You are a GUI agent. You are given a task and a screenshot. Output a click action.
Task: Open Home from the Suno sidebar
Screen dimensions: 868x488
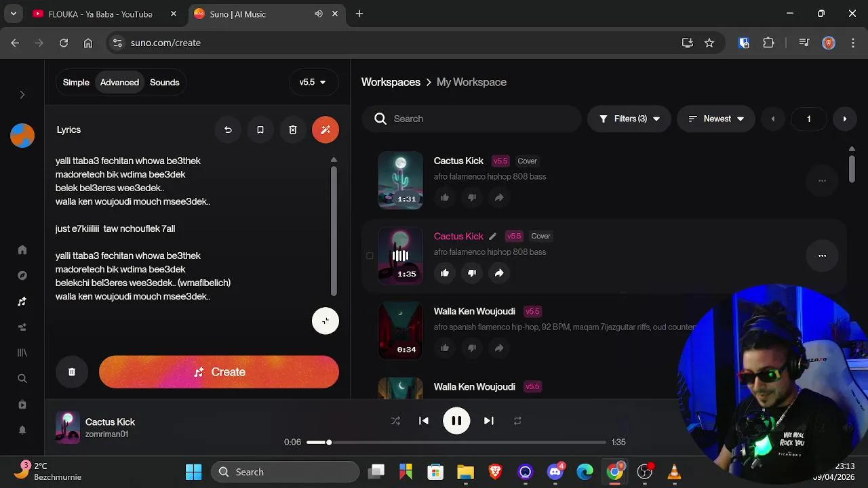[x=22, y=249]
